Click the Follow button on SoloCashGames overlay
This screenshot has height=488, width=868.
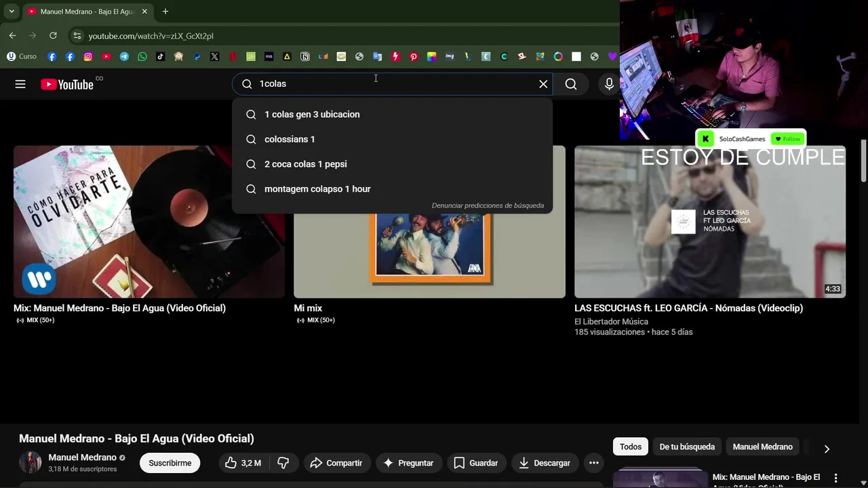pos(787,139)
